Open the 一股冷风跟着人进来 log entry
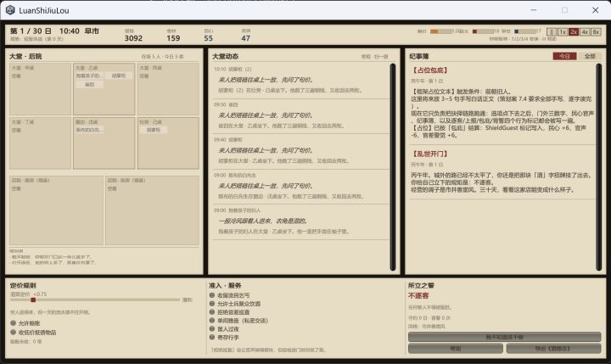Viewport: 611px width, 364px height. 300,221
